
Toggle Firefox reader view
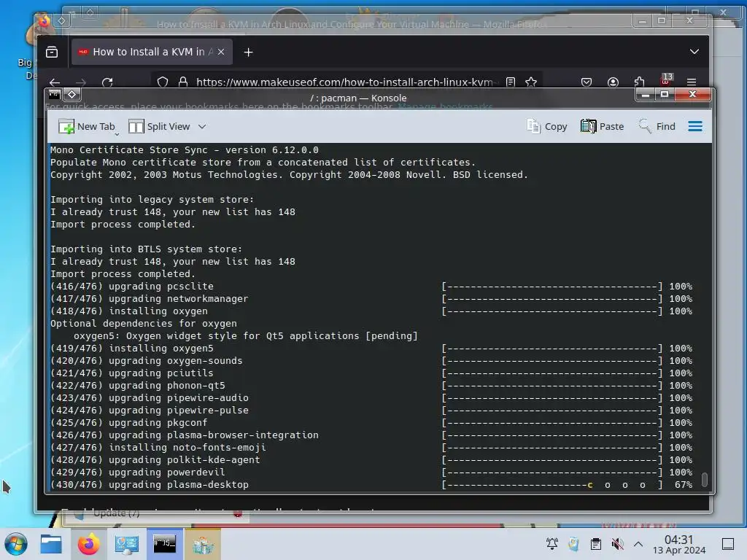coord(511,82)
